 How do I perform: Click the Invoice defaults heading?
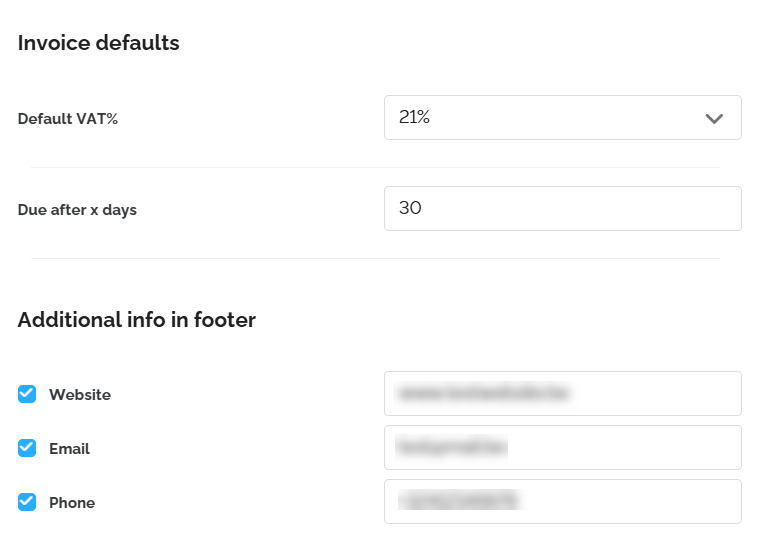(98, 43)
